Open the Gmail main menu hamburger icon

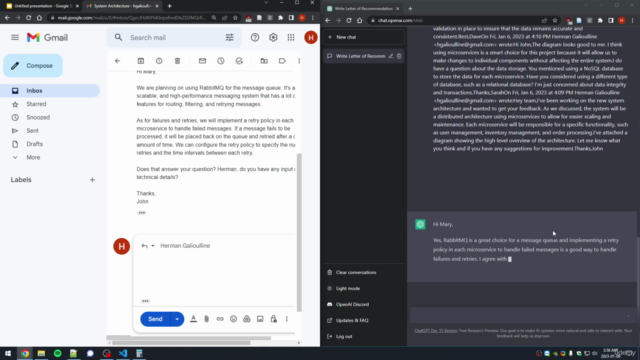click(x=15, y=38)
